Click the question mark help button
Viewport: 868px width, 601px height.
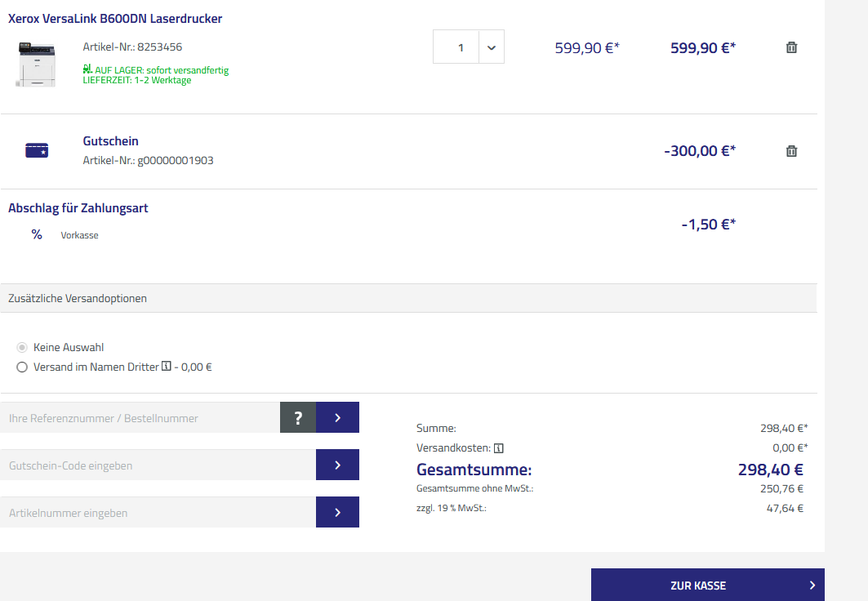(x=298, y=418)
